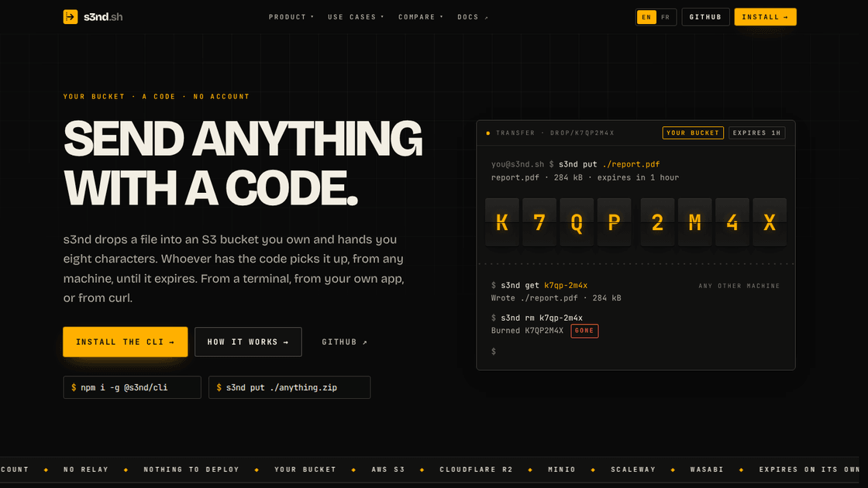Copy the npm i -g @s3nd/cli command
Screen dimensions: 868x488
coord(132,387)
